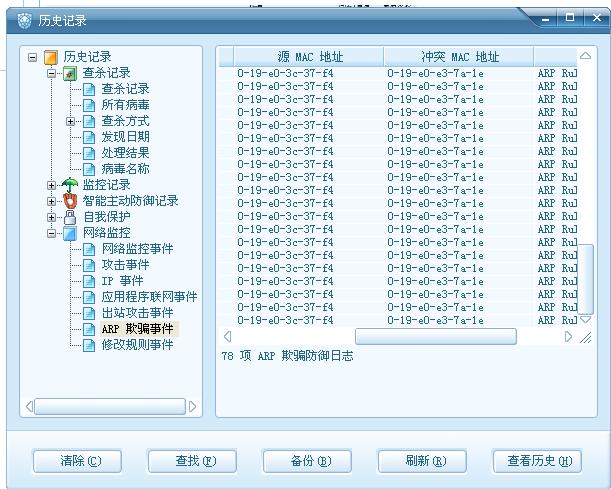Click the document icon beside 应用程序联网事件
Screen dimensions: 611x489
point(89,297)
